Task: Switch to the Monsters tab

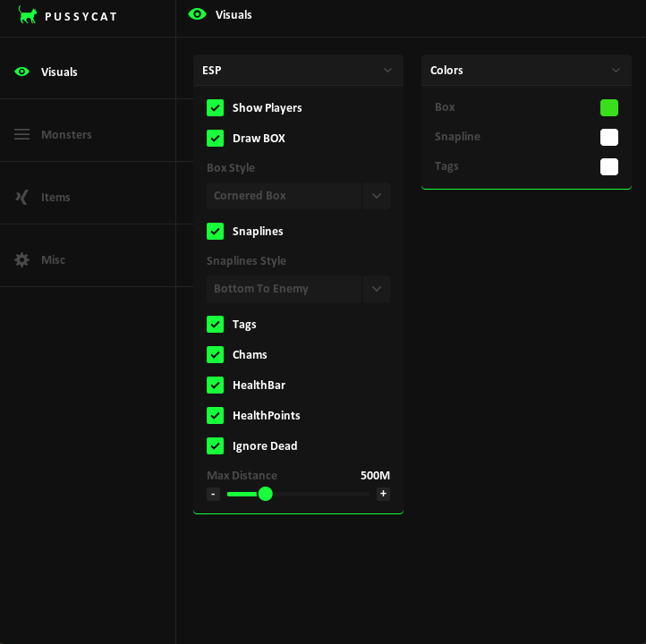Action: coord(66,134)
